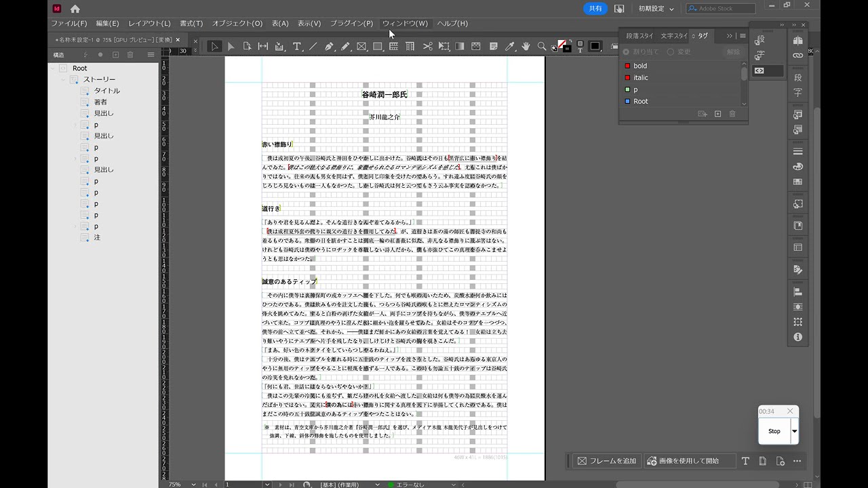Select the Hand tool
The image size is (868, 488).
(x=526, y=46)
